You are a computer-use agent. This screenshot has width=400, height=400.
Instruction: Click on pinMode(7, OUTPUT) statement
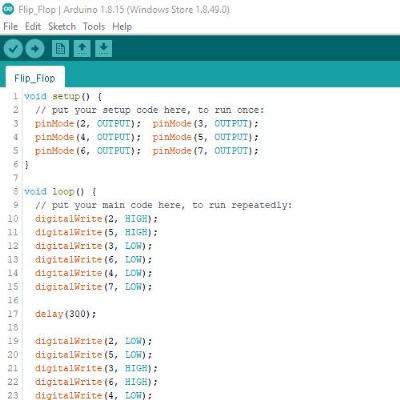click(206, 151)
